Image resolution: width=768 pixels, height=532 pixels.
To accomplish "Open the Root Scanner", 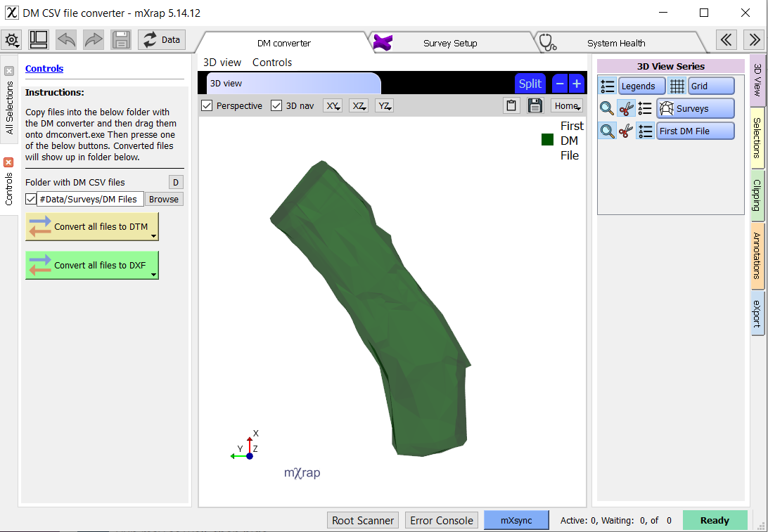I will pos(363,520).
